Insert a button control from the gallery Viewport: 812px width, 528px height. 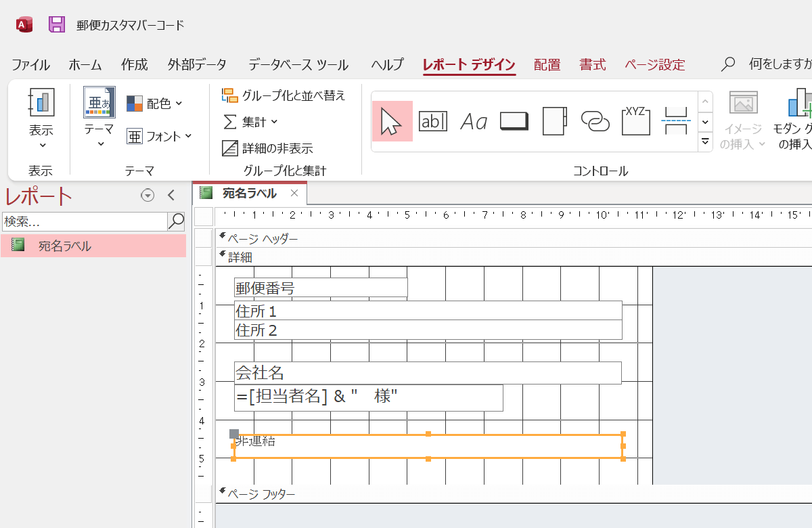[513, 120]
